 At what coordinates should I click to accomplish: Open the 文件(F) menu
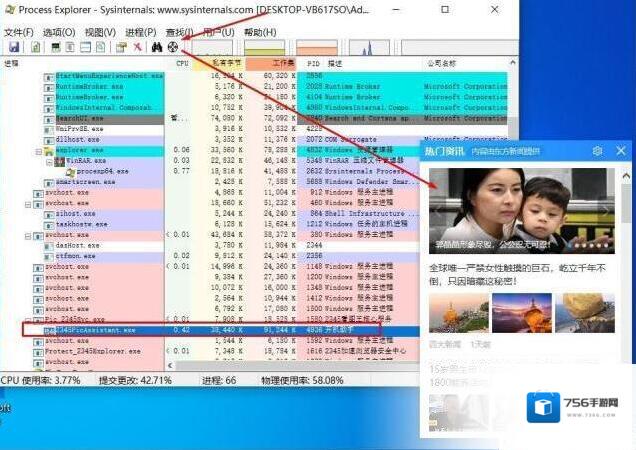click(x=19, y=32)
